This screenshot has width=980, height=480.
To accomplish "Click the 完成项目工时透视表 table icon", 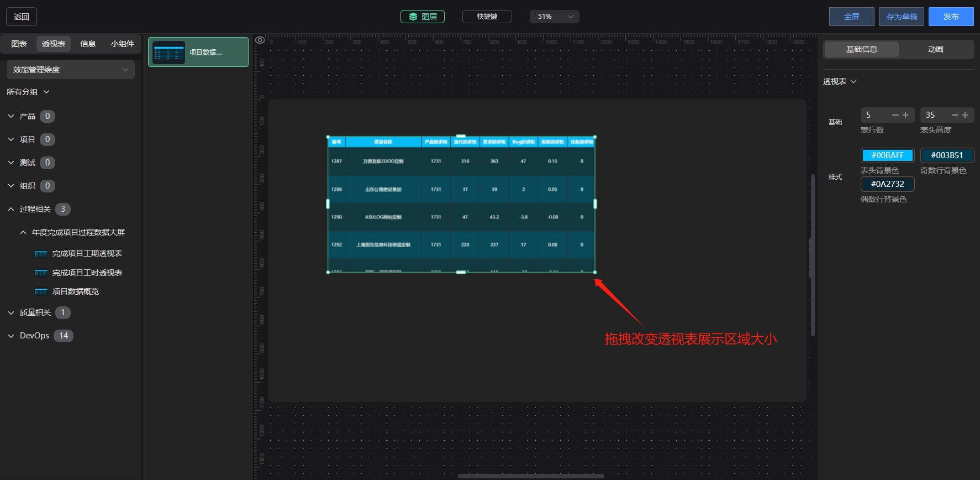I will coord(41,273).
